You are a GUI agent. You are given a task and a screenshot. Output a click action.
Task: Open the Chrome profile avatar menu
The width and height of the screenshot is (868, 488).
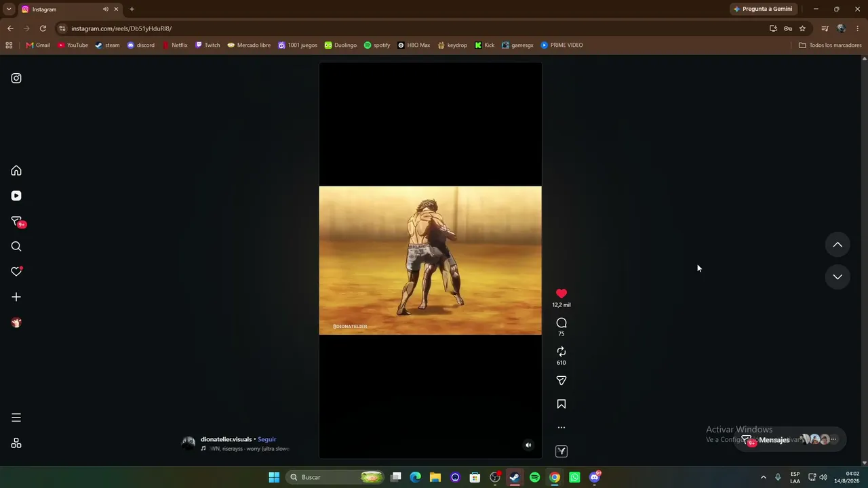[842, 28]
